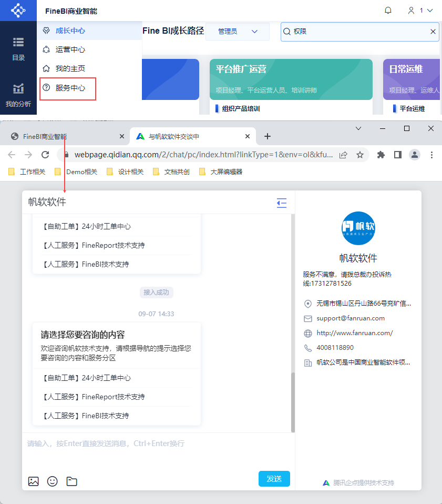The image size is (442, 504).
Task: Open the emoji picker
Action: (53, 481)
